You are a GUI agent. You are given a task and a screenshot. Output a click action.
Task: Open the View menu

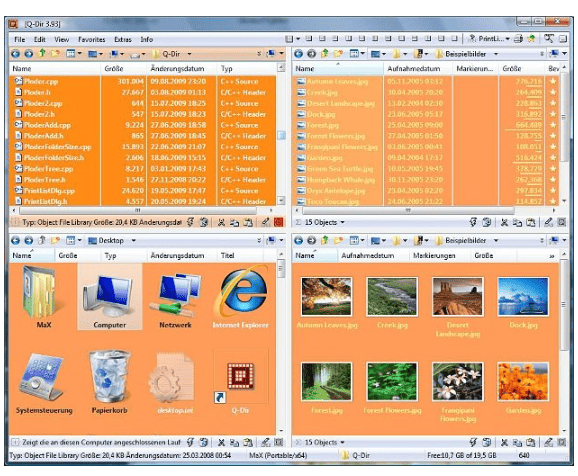pos(62,39)
